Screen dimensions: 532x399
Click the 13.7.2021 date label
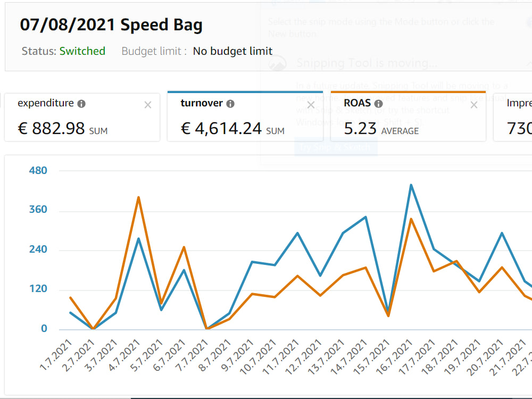point(327,356)
